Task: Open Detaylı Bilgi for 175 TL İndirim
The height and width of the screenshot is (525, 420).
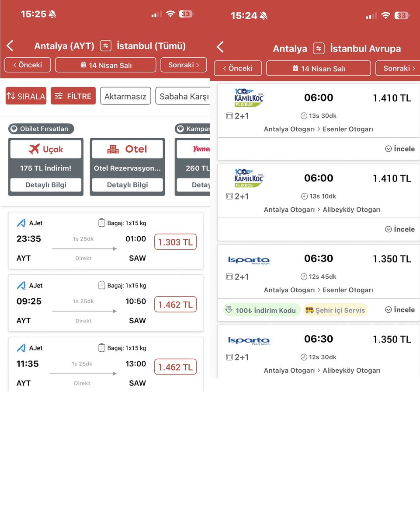Action: [46, 185]
